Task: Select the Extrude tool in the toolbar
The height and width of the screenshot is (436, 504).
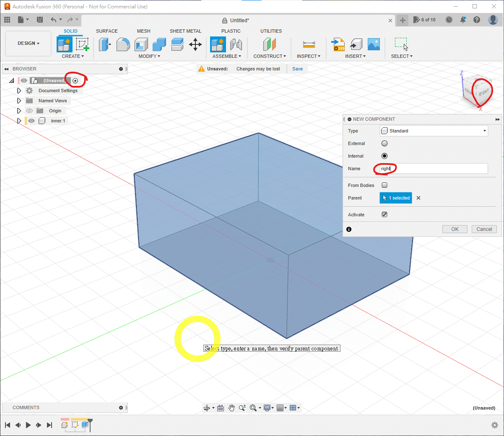Action: (x=104, y=44)
